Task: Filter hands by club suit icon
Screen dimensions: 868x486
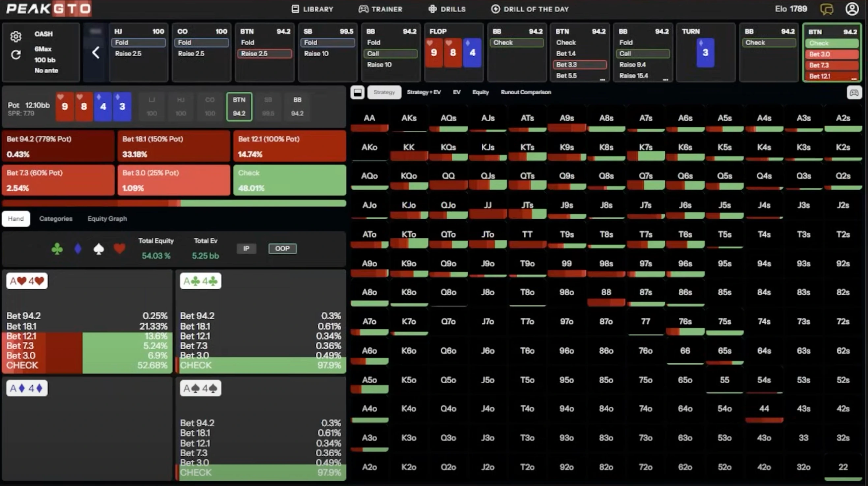Action: pos(57,249)
